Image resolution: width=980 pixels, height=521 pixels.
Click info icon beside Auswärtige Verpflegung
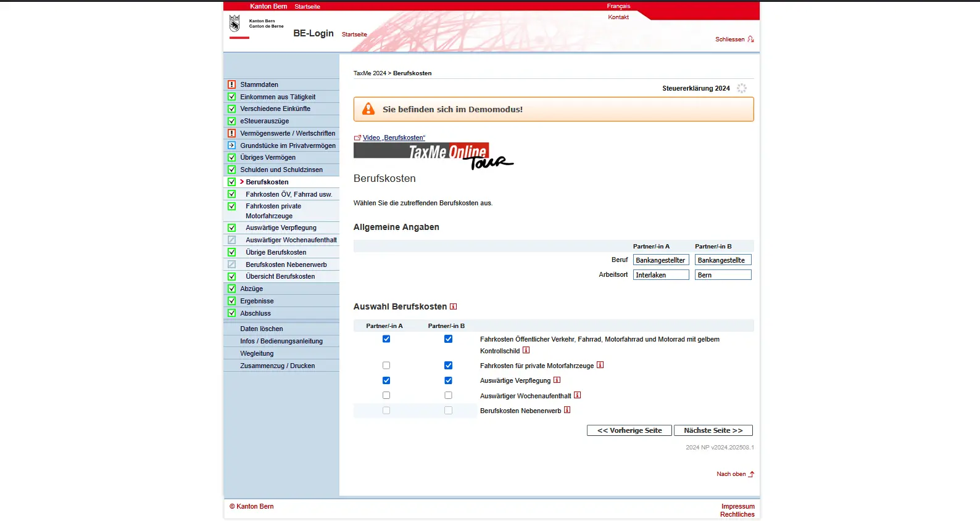tap(557, 380)
